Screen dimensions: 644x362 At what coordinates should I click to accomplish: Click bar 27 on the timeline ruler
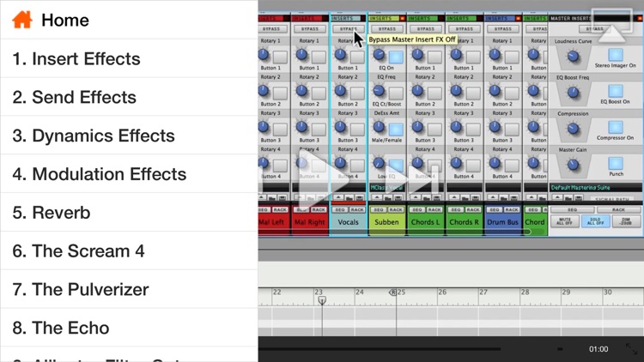tap(483, 293)
